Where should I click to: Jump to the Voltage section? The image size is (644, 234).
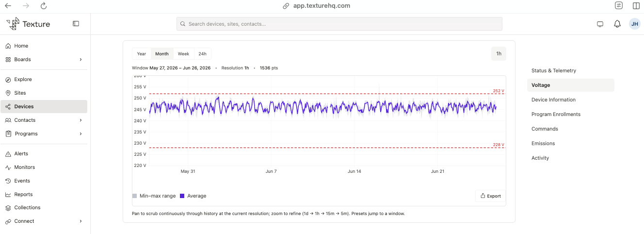pyautogui.click(x=571, y=85)
